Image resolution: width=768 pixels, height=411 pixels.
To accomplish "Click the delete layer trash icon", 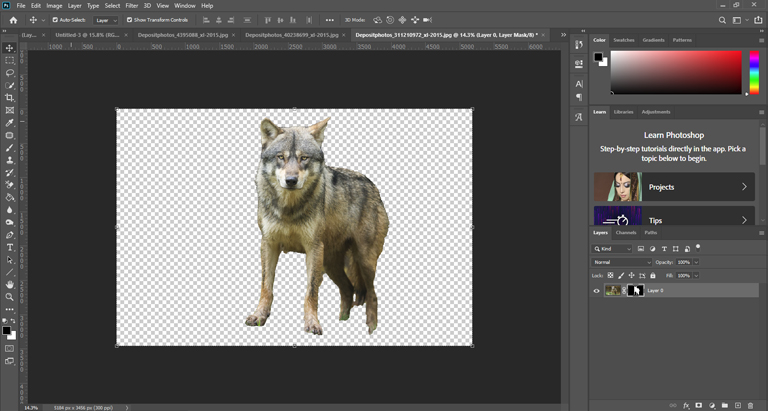I will coord(751,405).
